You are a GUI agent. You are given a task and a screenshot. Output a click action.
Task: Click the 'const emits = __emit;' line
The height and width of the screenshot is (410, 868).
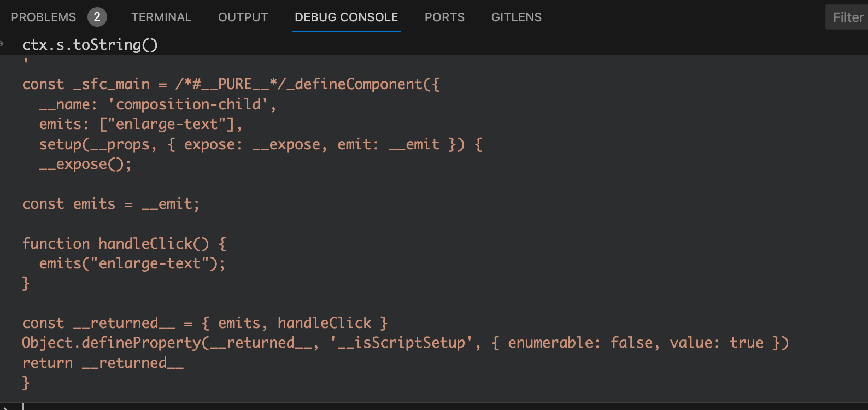coord(111,204)
